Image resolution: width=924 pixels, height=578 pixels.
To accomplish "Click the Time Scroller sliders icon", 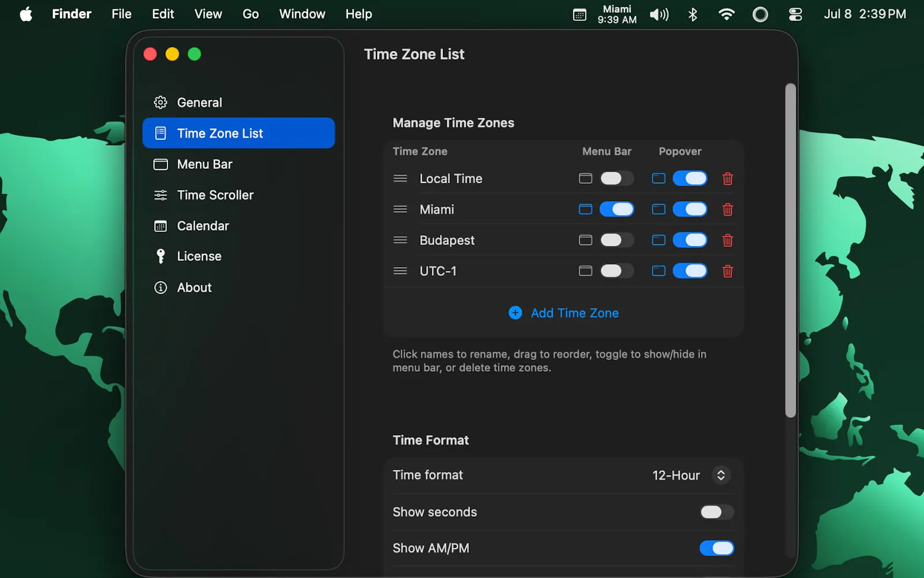I will click(x=161, y=195).
